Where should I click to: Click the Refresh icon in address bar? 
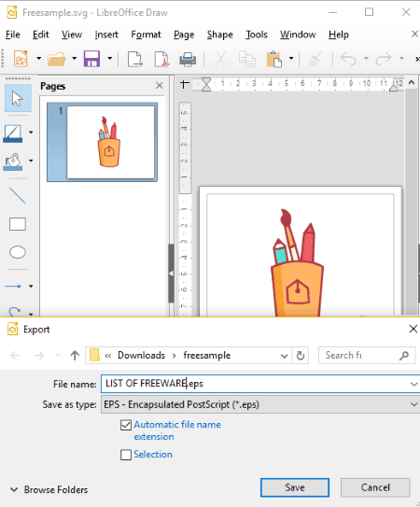point(301,356)
